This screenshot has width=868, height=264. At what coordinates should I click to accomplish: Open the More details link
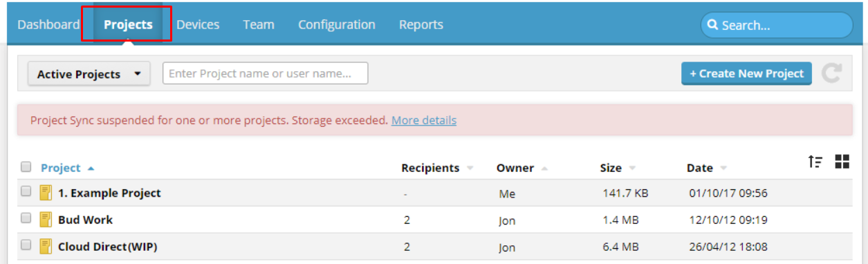point(424,121)
